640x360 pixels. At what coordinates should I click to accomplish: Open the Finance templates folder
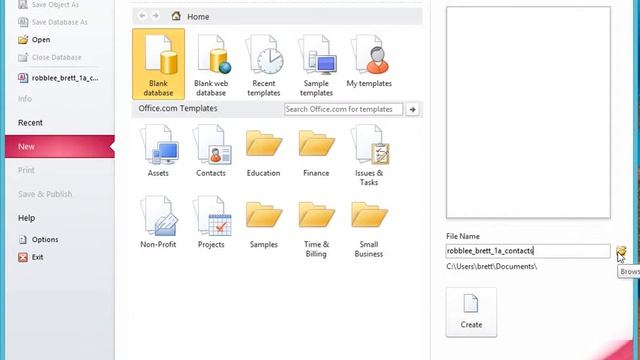[x=316, y=152]
